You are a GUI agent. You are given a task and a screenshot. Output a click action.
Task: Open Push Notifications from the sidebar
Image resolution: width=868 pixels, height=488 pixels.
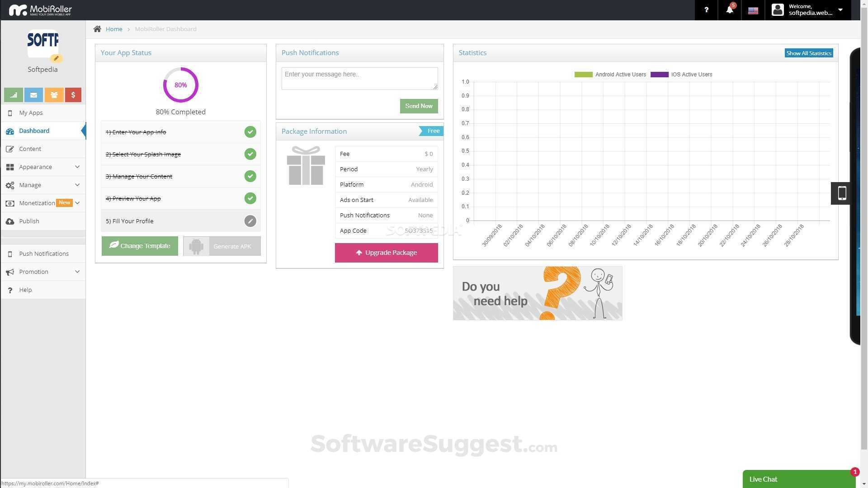(x=44, y=253)
